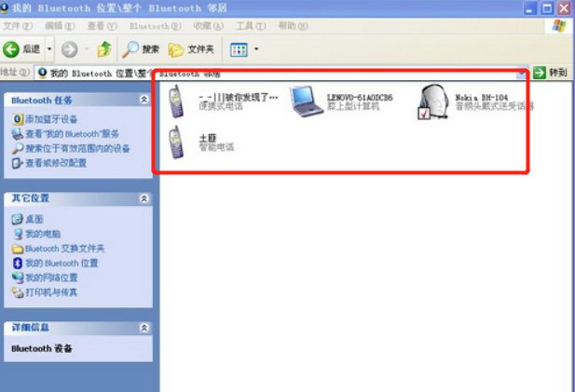The height and width of the screenshot is (392, 575).
Task: Click the address bar field
Action: [x=281, y=74]
